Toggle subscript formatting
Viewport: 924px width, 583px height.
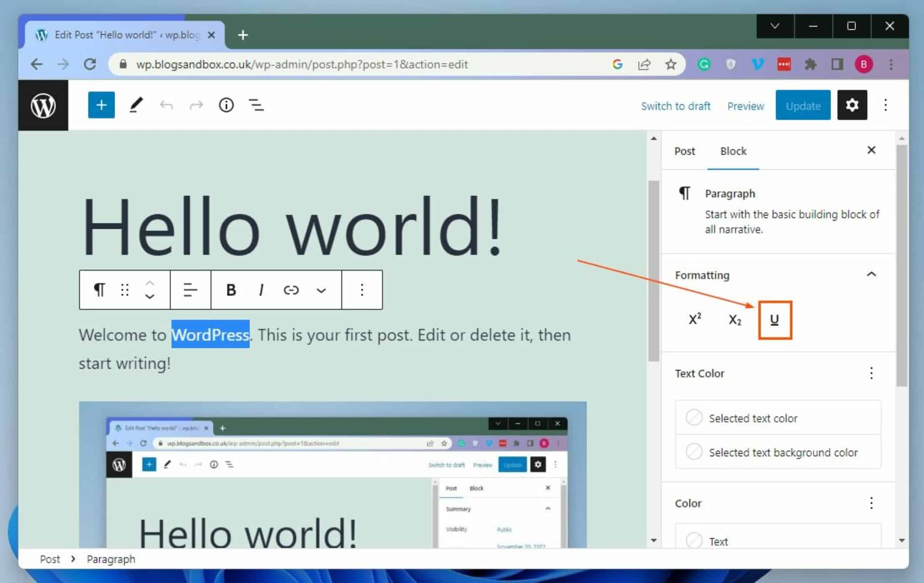[x=735, y=319]
